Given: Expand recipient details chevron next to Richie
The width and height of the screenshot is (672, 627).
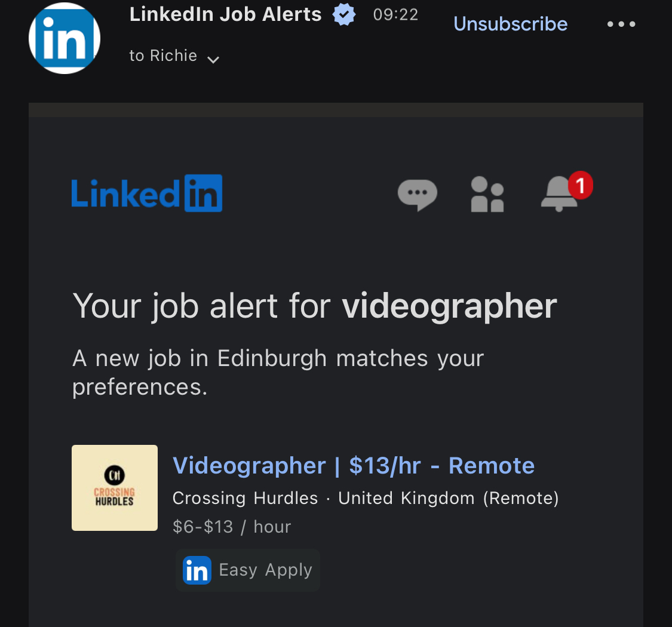Looking at the screenshot, I should [x=213, y=59].
